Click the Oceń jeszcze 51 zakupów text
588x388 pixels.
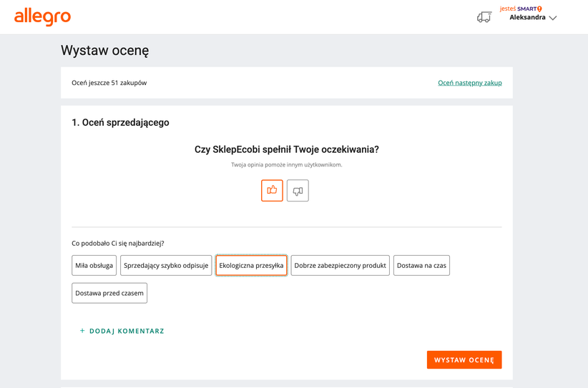pyautogui.click(x=109, y=83)
